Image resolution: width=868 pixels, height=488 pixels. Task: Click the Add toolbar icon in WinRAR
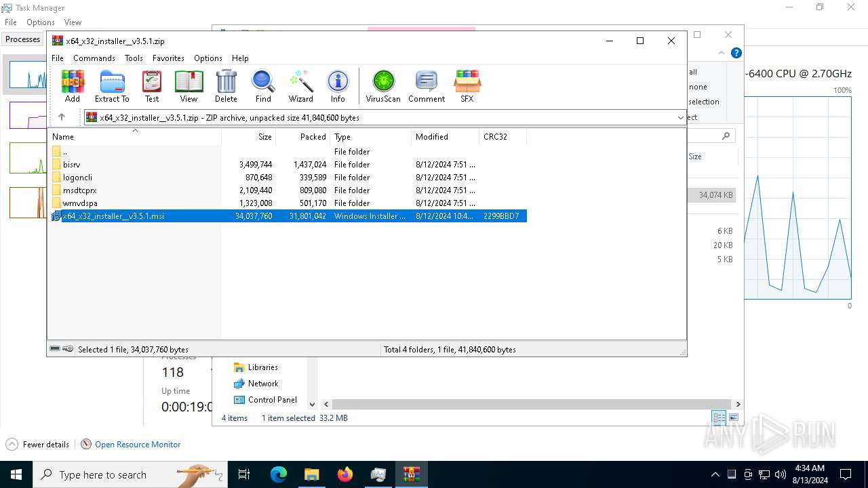click(x=73, y=86)
